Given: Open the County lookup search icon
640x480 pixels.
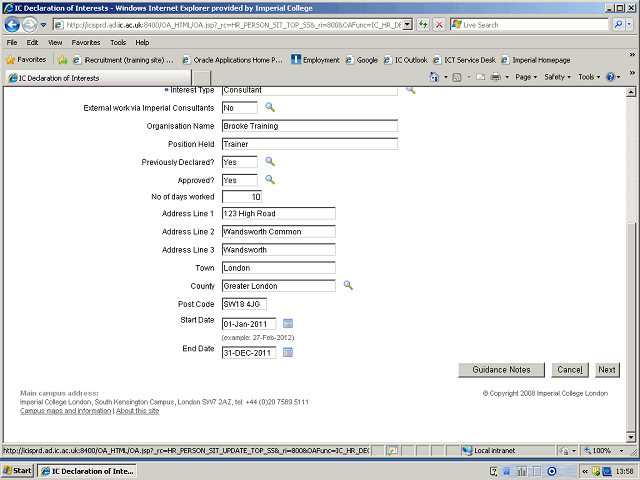Looking at the screenshot, I should [x=349, y=286].
